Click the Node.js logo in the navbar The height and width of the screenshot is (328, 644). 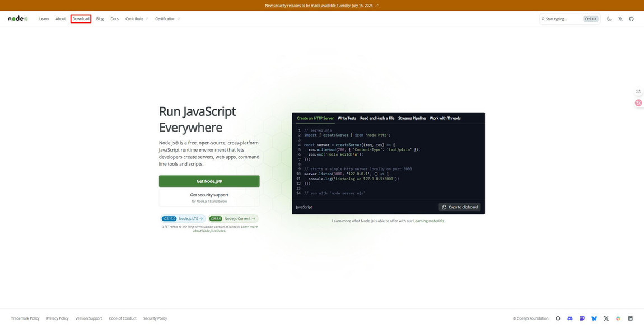click(x=18, y=19)
